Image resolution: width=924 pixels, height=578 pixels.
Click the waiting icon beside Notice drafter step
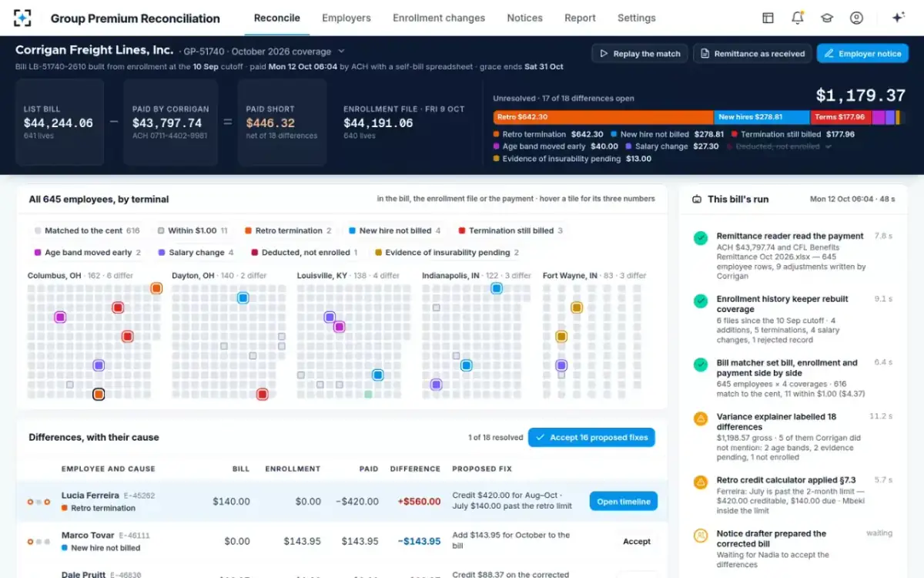(701, 535)
